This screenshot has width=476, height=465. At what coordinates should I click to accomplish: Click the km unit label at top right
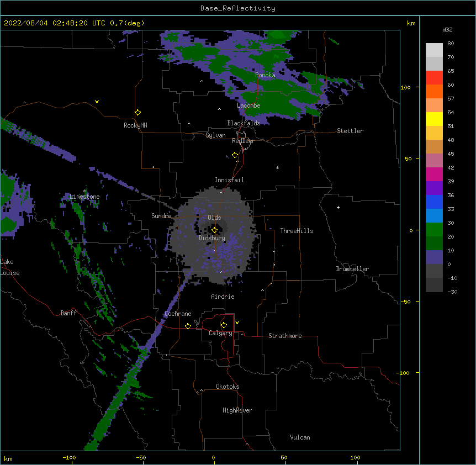(411, 23)
